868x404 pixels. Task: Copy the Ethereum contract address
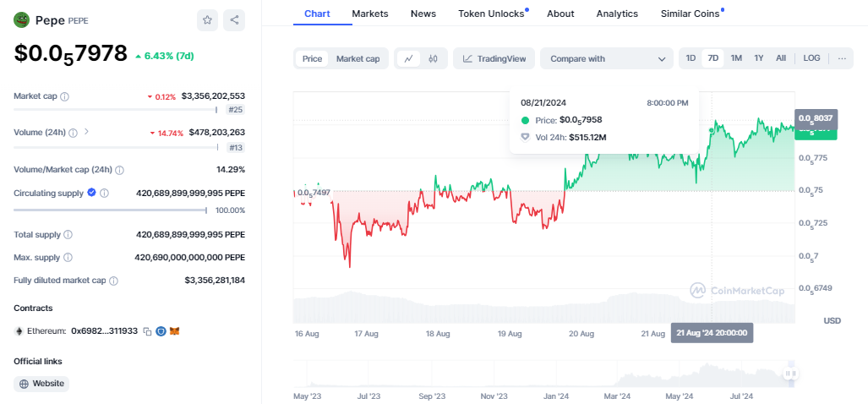coord(147,331)
